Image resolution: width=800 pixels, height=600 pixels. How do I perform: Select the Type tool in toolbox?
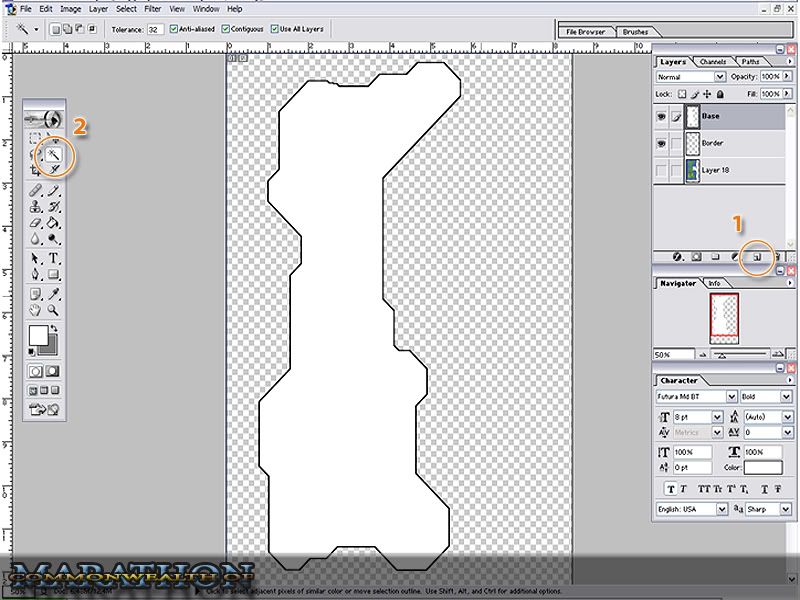tap(54, 258)
